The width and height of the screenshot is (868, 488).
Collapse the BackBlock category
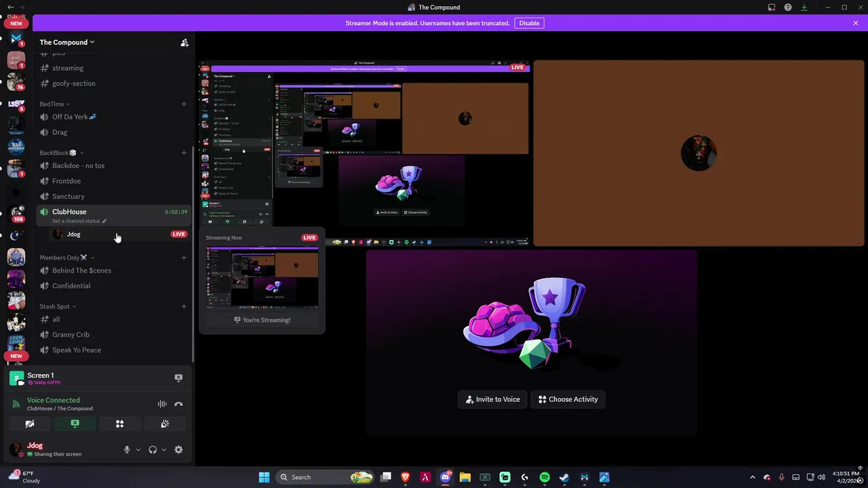click(60, 152)
